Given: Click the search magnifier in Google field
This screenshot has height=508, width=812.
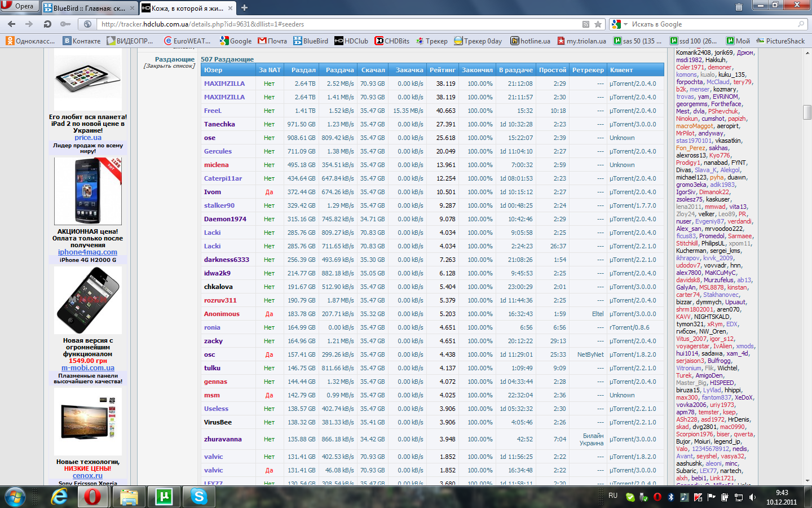Looking at the screenshot, I should point(801,24).
